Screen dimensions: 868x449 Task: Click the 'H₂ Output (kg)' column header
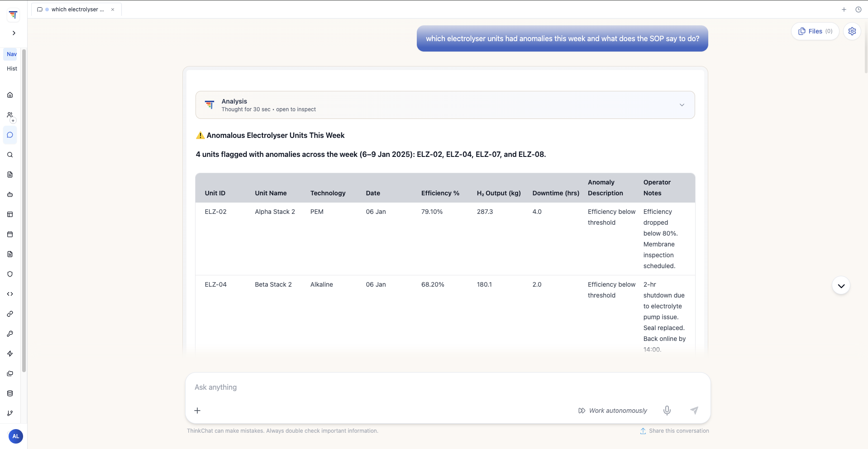tap(499, 193)
